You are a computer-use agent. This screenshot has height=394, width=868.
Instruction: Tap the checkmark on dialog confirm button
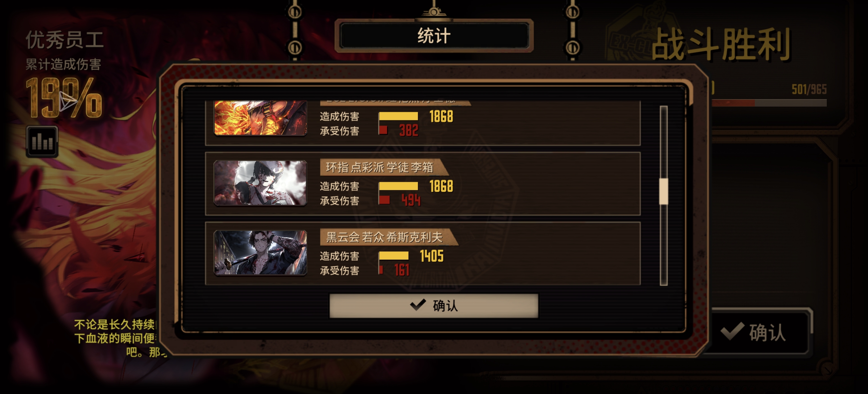point(418,305)
